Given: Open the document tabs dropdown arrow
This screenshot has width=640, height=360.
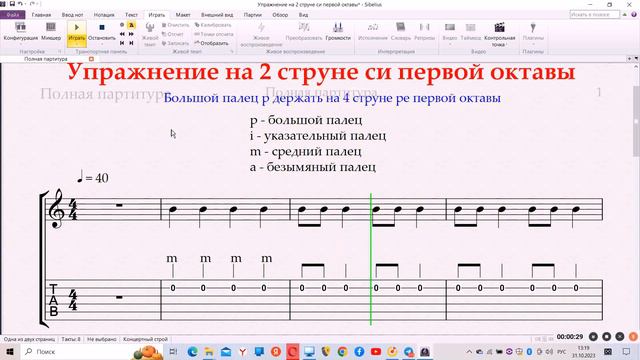Looking at the screenshot, I should (x=636, y=59).
